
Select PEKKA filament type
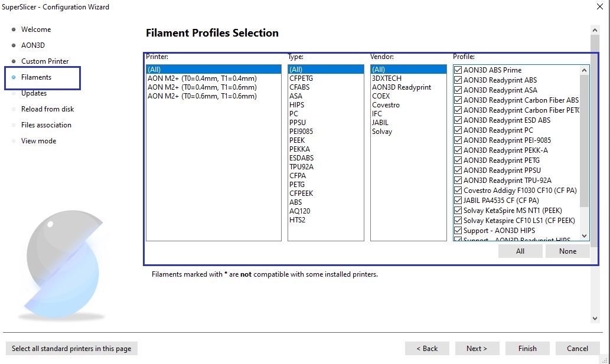(x=325, y=149)
